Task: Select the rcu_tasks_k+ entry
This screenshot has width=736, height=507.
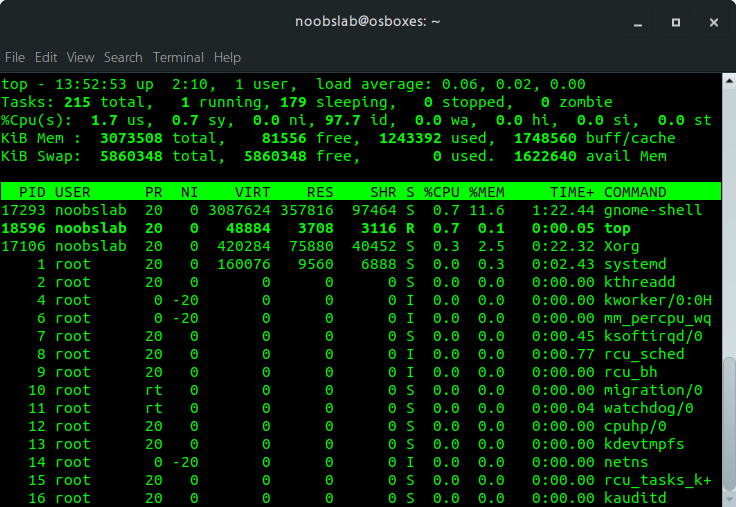Action: click(x=658, y=480)
